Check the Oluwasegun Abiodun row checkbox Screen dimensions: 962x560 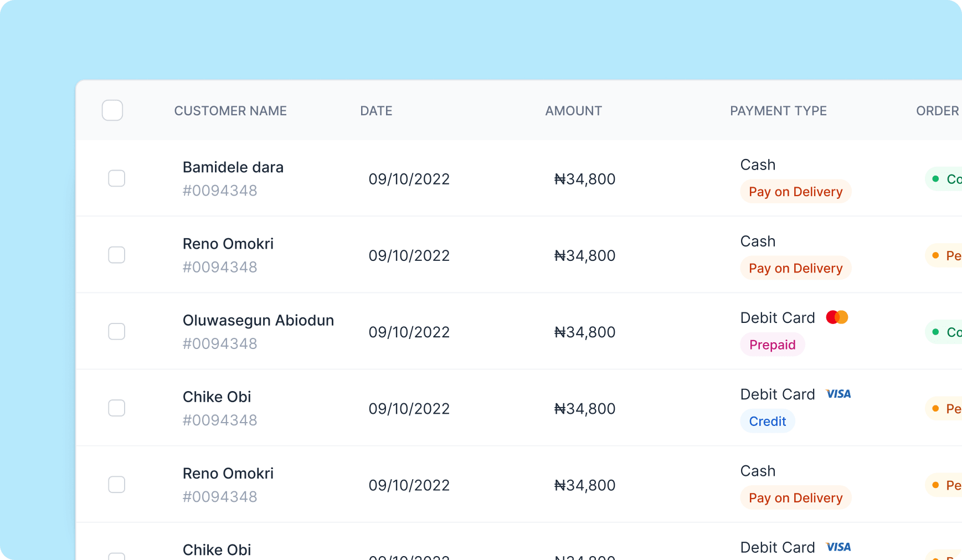point(116,331)
